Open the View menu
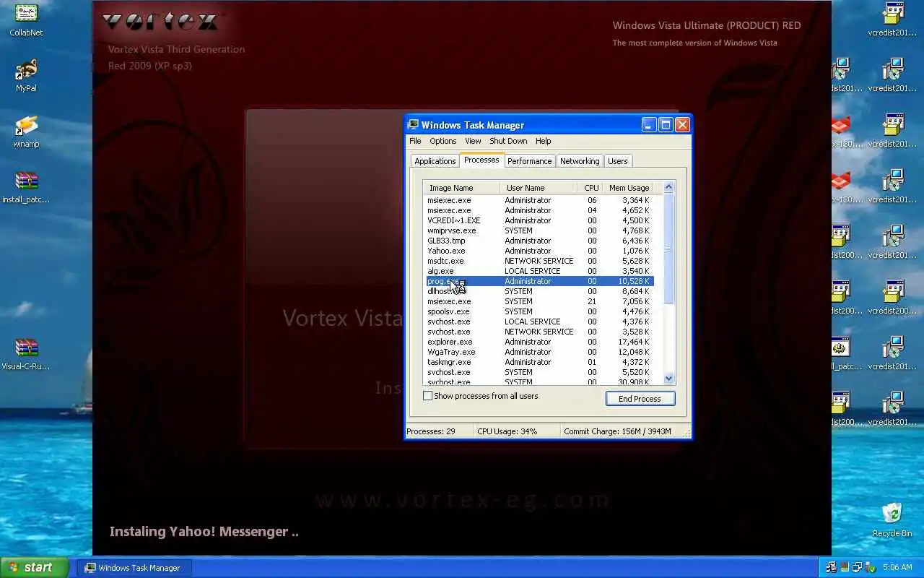924x578 pixels. 473,141
